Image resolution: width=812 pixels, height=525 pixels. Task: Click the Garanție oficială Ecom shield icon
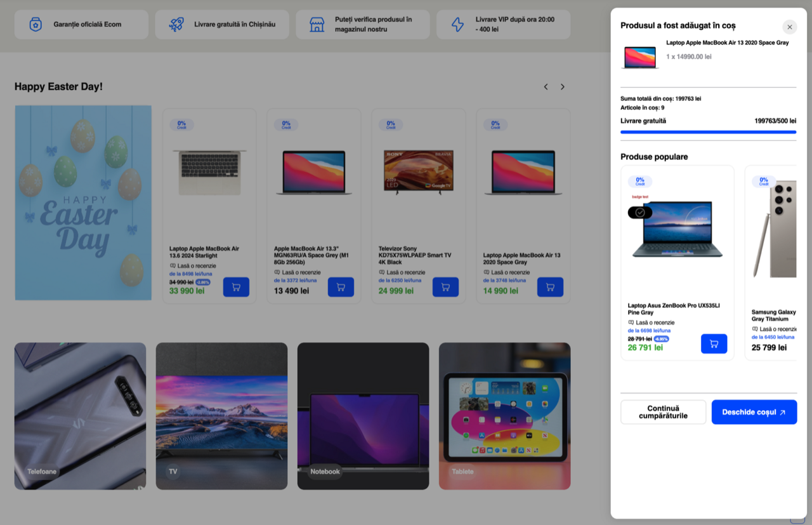(36, 25)
